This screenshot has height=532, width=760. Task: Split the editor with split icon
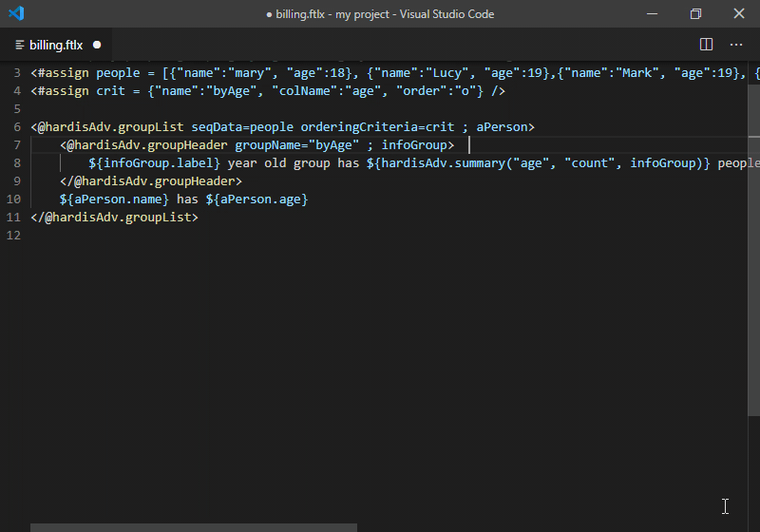pos(706,45)
